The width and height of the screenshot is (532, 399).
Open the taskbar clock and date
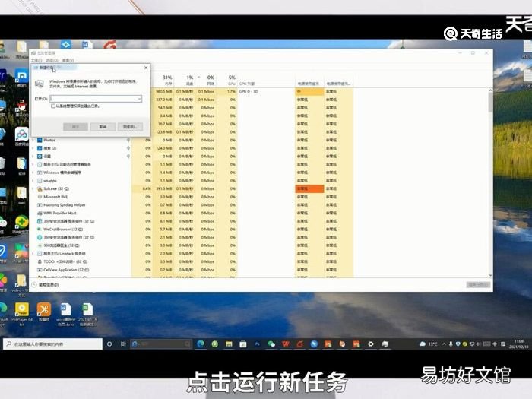tap(519, 344)
